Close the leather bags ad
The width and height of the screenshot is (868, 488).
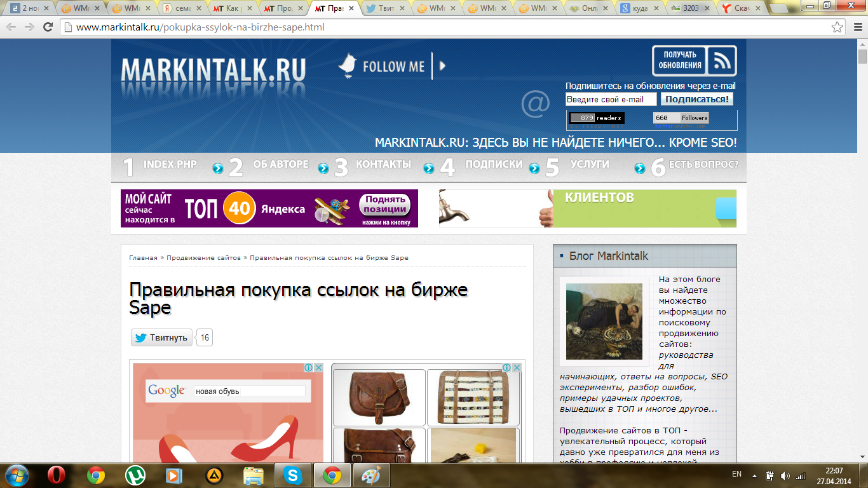[x=517, y=368]
